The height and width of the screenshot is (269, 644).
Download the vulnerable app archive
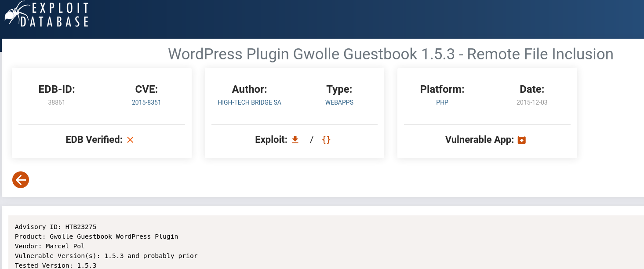(x=522, y=140)
